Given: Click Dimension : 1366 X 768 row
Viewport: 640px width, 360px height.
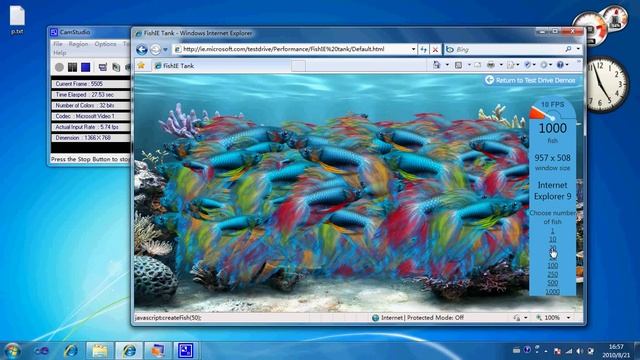Looking at the screenshot, I should tap(91, 138).
